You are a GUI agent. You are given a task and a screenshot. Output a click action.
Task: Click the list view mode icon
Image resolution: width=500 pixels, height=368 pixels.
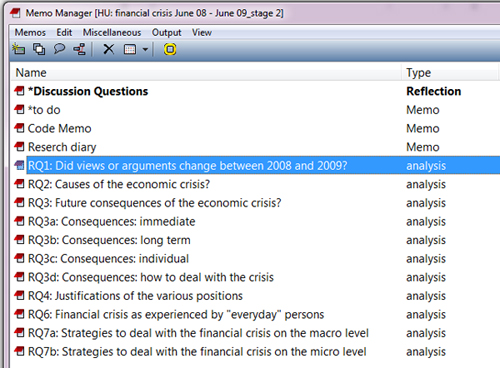point(130,49)
